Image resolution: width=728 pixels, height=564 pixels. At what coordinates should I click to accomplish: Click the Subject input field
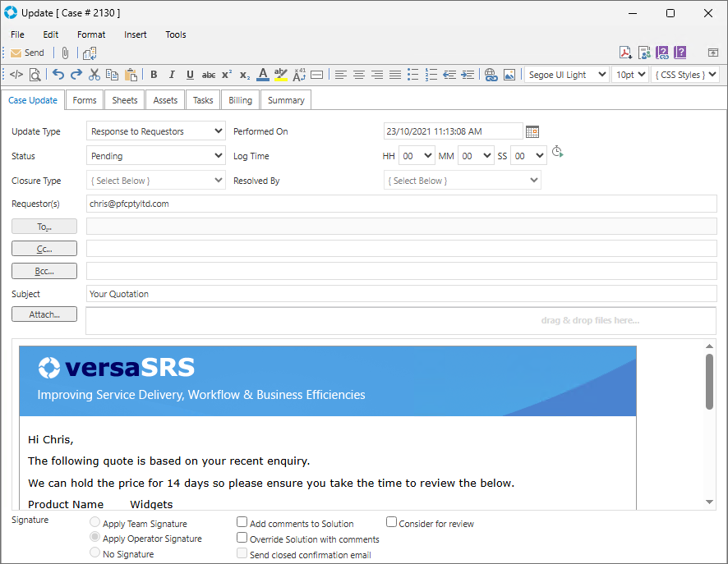402,294
